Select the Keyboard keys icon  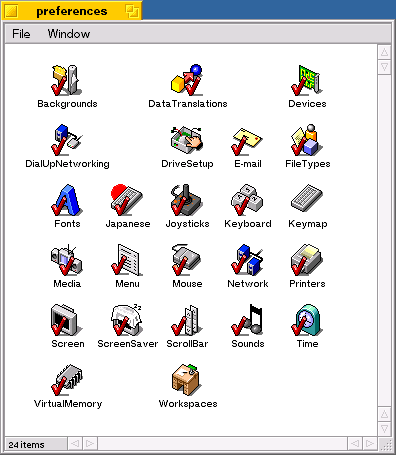pyautogui.click(x=247, y=200)
